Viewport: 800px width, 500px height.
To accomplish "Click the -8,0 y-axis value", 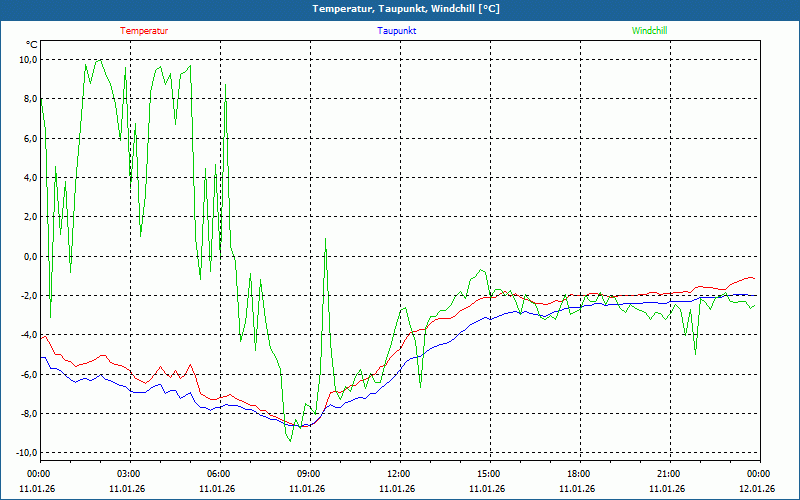I will point(28,414).
